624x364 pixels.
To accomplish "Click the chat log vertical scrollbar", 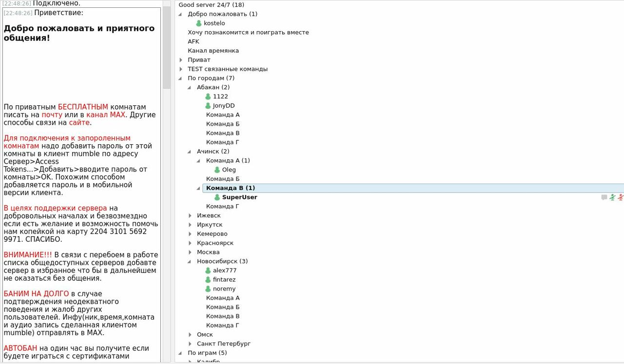I will click(x=167, y=49).
